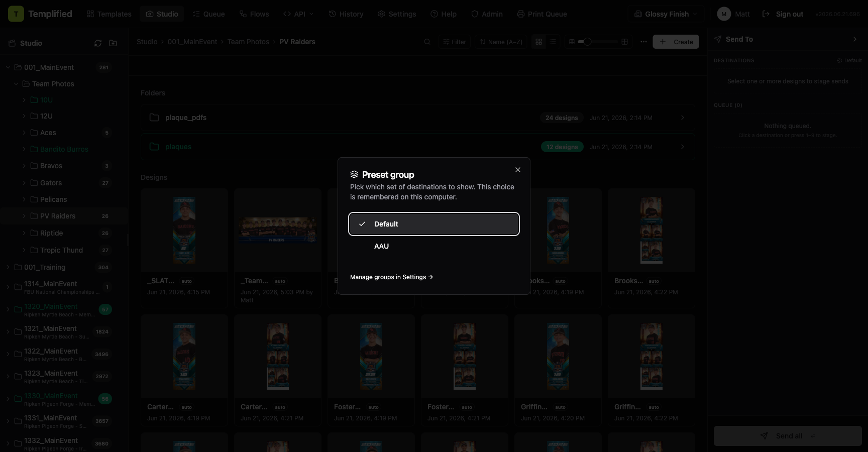This screenshot has width=868, height=452.
Task: Go to the Flows tab
Action: pos(254,14)
